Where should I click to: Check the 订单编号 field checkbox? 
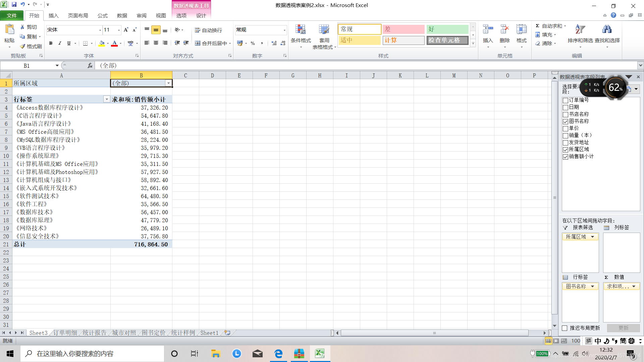(x=566, y=100)
